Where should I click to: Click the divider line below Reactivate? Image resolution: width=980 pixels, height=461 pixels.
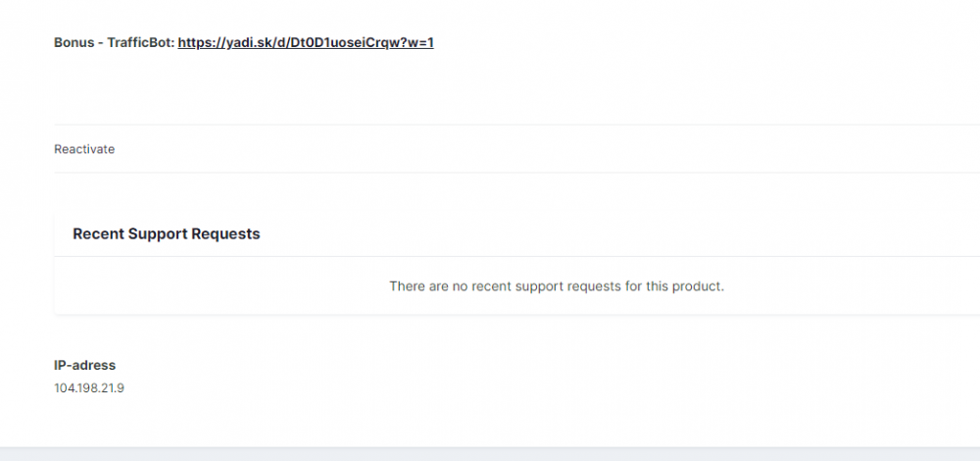(x=490, y=173)
